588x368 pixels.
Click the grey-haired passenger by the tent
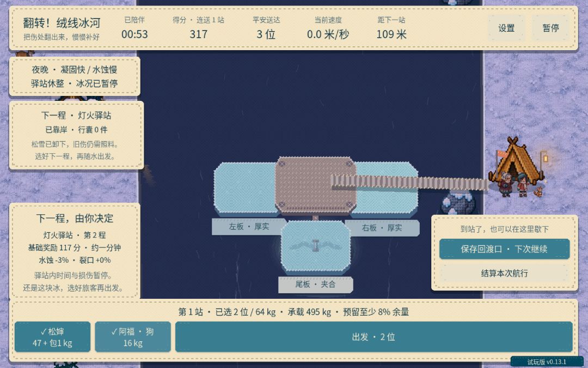point(506,185)
